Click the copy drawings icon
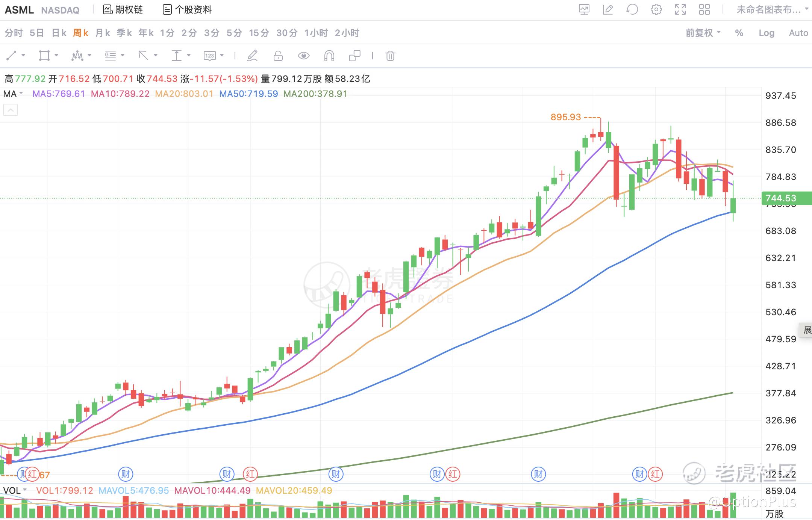Viewport: 812px width, 520px height. pos(354,56)
